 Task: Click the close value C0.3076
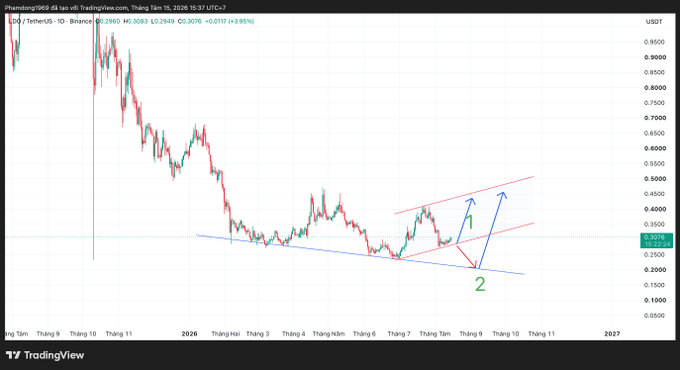[190, 21]
